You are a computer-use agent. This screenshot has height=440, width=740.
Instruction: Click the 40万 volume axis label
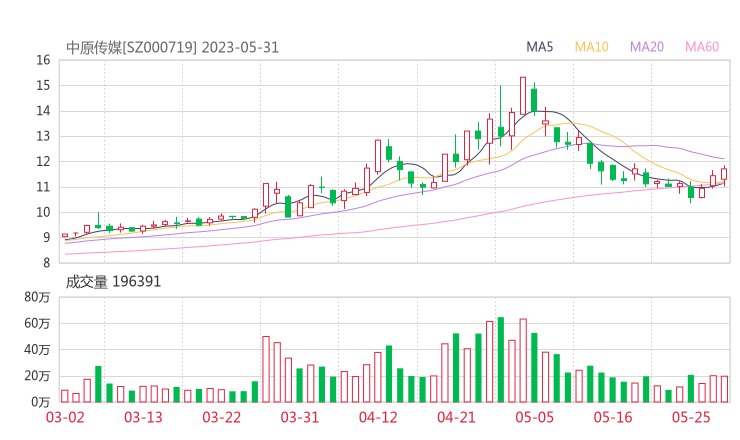(x=37, y=350)
